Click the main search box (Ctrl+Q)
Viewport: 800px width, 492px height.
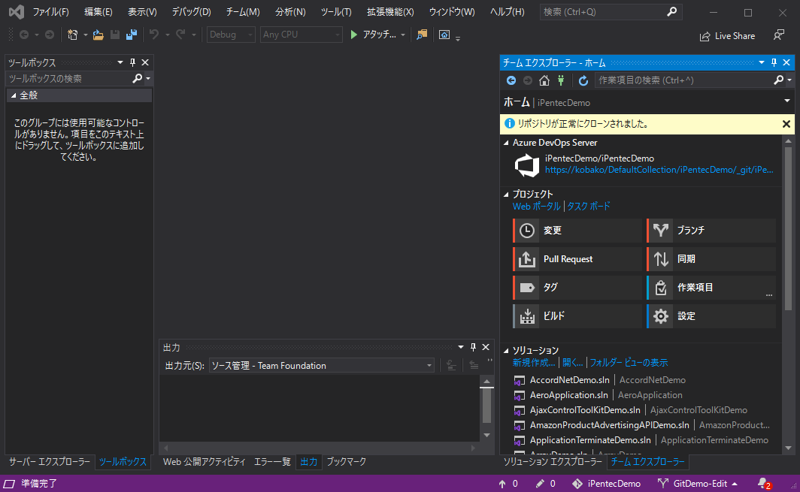point(611,12)
